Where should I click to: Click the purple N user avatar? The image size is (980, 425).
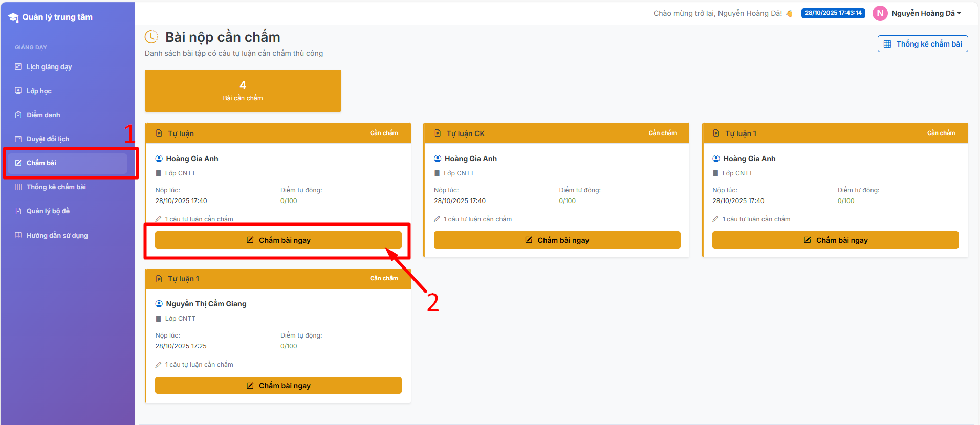tap(880, 13)
